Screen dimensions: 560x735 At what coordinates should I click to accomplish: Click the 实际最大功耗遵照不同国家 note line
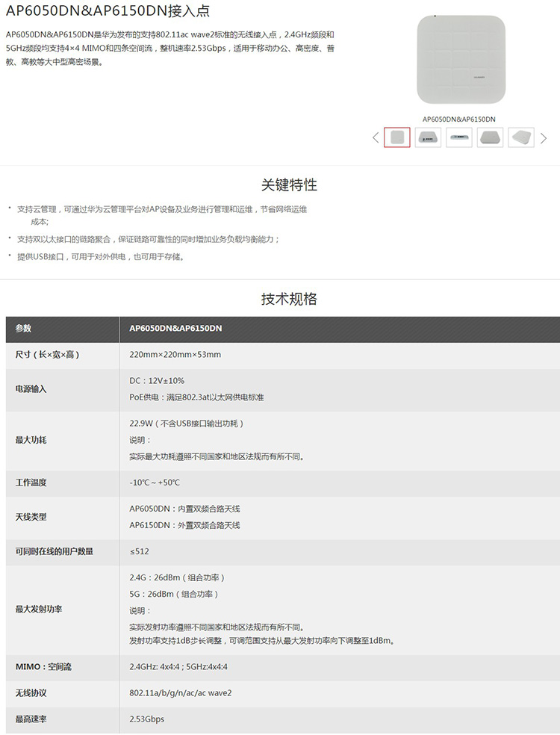pyautogui.click(x=217, y=456)
